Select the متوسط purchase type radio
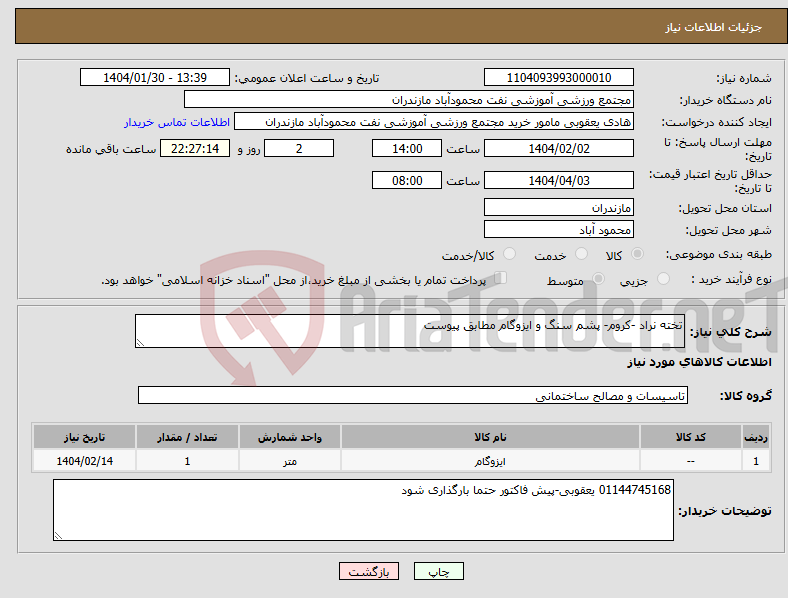The height and width of the screenshot is (598, 788). click(x=598, y=278)
